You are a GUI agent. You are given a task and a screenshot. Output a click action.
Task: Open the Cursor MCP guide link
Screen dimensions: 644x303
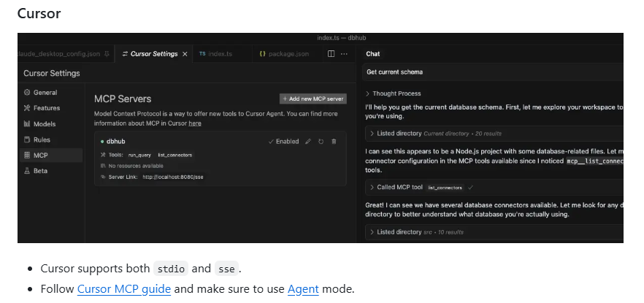(124, 289)
